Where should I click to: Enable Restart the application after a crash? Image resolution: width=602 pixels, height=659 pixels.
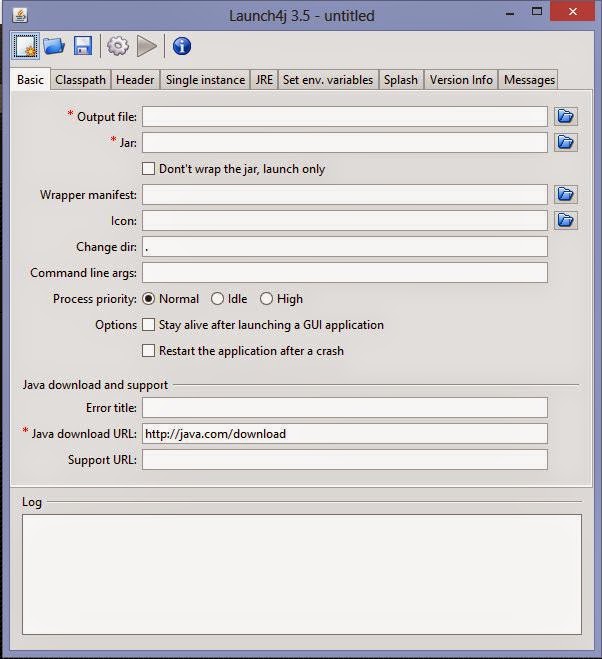[x=148, y=351]
